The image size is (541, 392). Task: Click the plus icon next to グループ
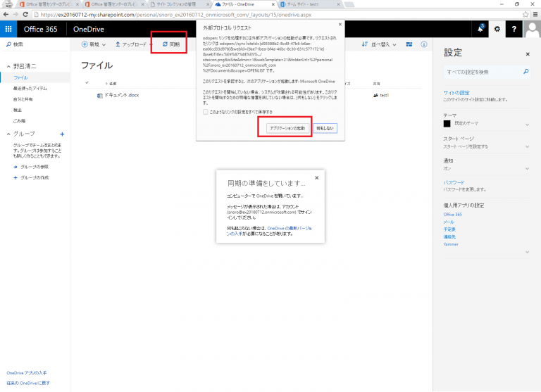tap(62, 134)
